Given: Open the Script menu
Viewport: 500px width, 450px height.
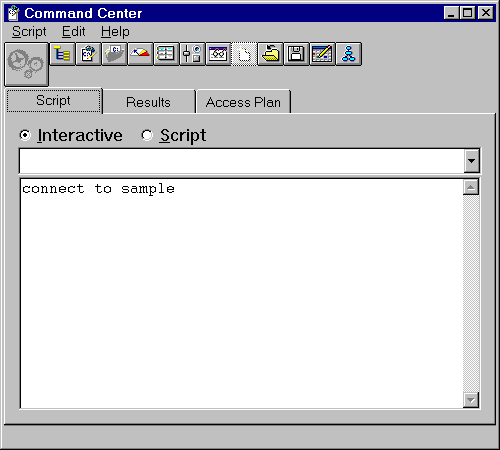Looking at the screenshot, I should coord(29,32).
